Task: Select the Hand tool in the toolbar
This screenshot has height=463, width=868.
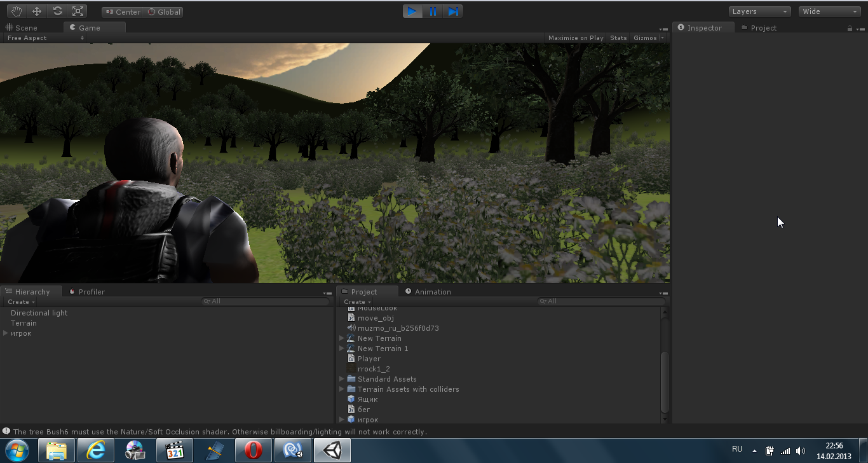Action: 16,11
